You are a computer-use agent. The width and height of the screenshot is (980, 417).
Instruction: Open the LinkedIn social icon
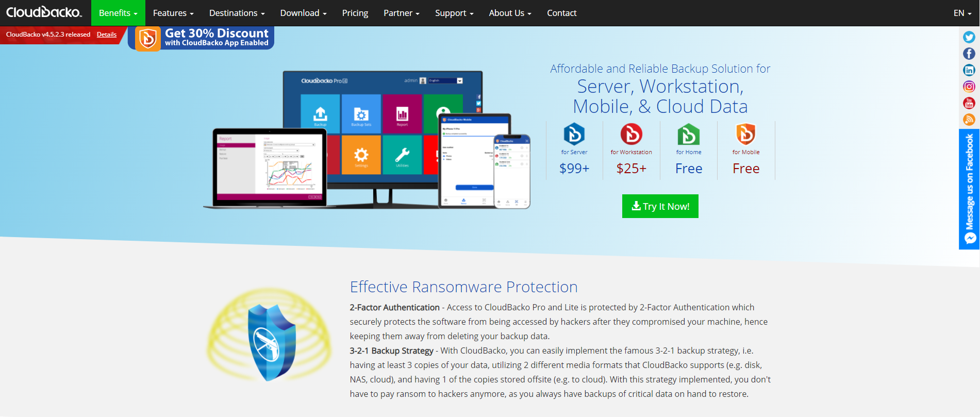click(x=969, y=70)
